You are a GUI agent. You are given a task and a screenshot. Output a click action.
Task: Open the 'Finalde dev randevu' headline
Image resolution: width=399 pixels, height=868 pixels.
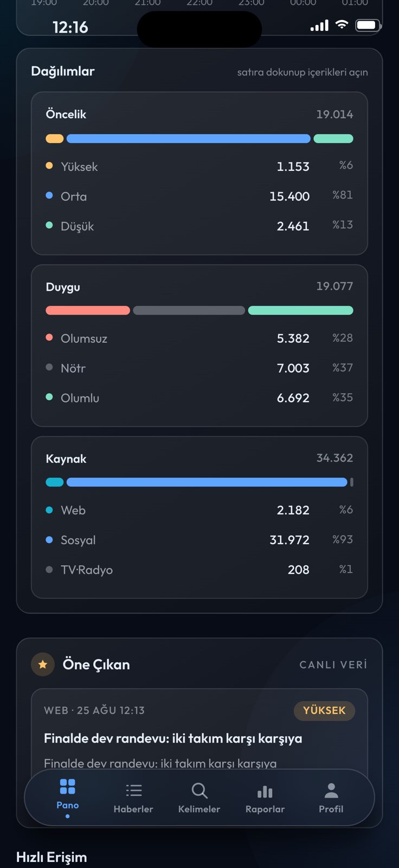[x=173, y=738]
